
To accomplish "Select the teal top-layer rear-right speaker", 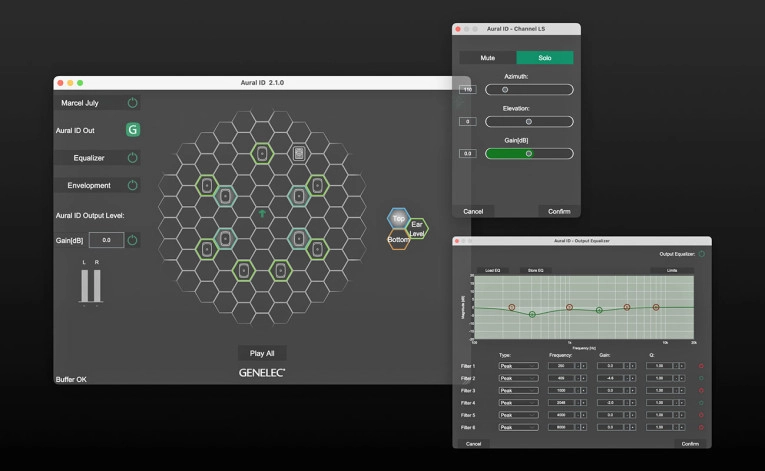I will (299, 239).
